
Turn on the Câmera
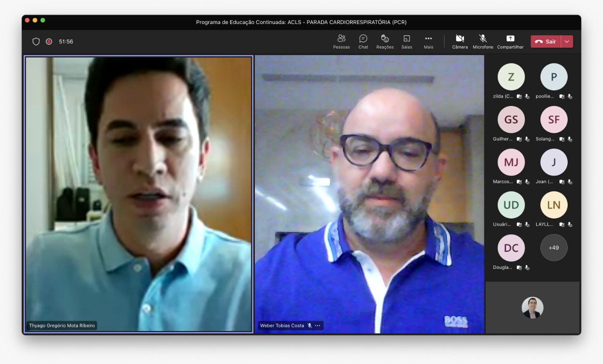click(x=459, y=41)
